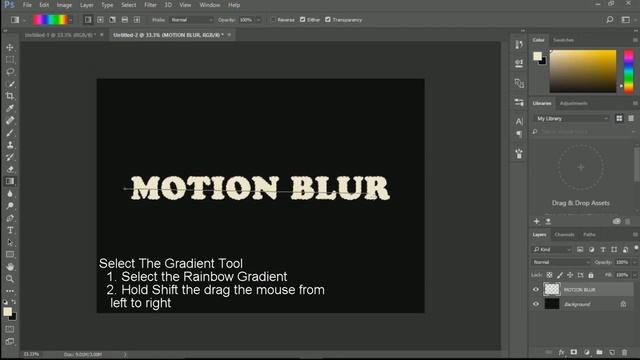Select the Brush tool
This screenshot has width=640, height=360.
[x=10, y=133]
